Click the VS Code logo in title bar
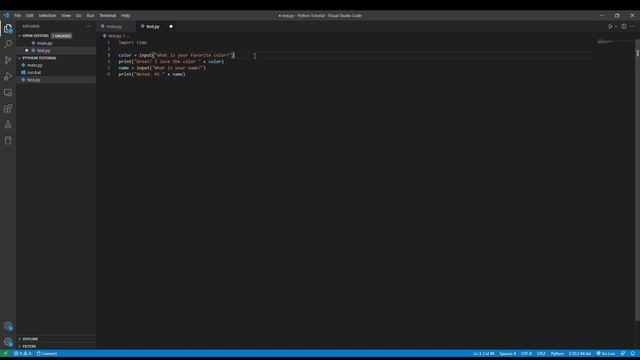Viewport: 640px width, 360px height. [x=6, y=16]
